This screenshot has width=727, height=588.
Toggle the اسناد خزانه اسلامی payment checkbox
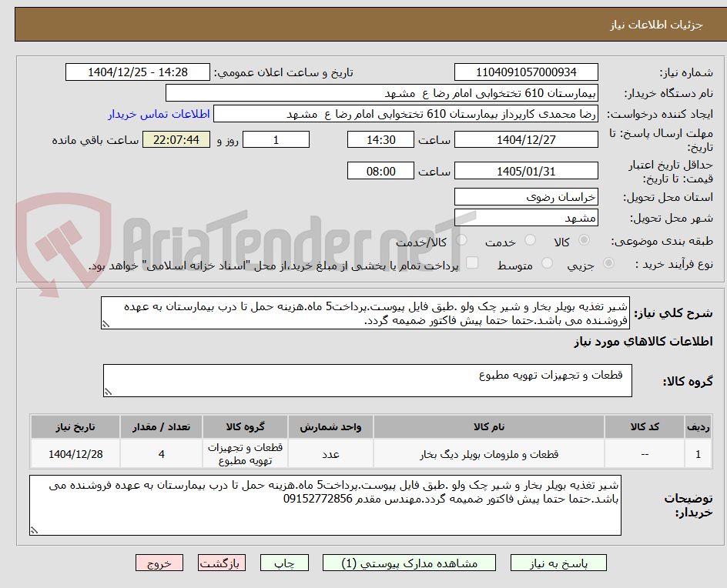click(x=472, y=262)
